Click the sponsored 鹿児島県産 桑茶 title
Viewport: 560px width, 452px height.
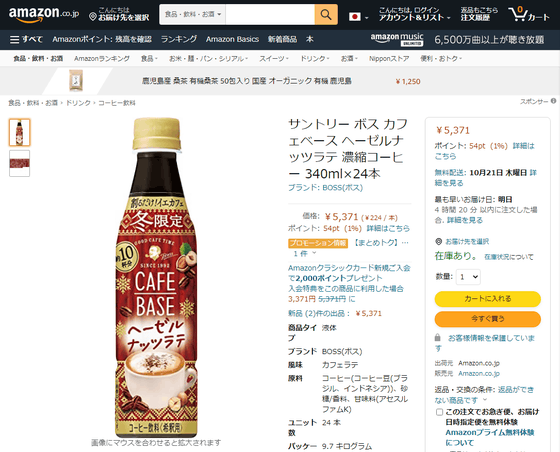point(246,81)
